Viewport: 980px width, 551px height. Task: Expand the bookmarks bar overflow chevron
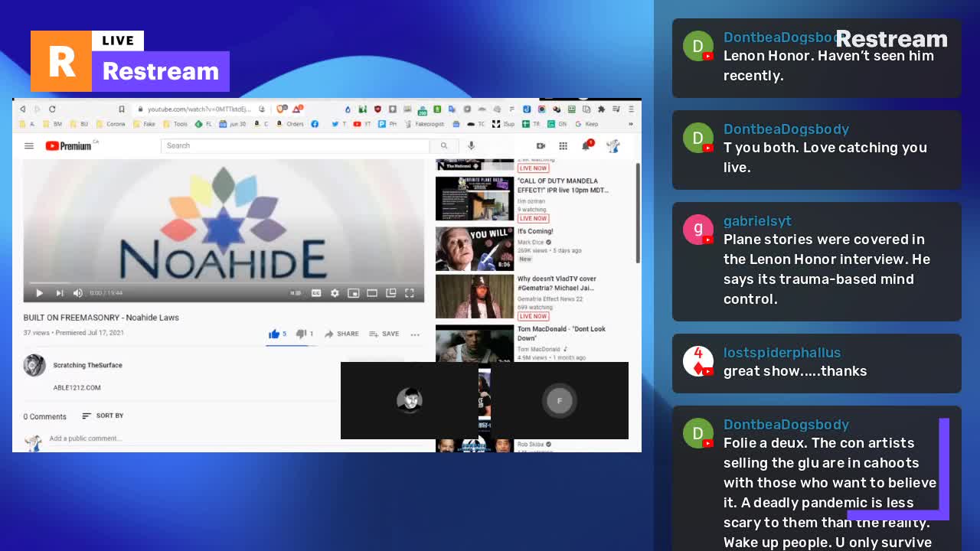point(631,124)
